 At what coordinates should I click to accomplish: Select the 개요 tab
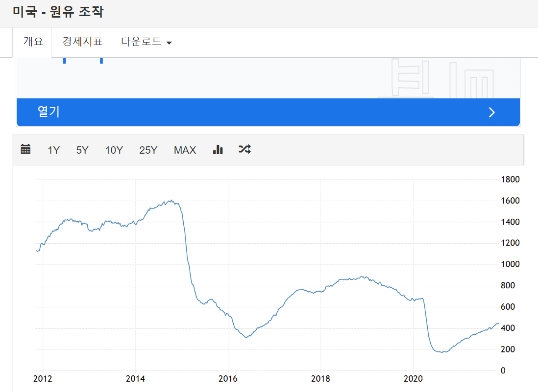coord(33,42)
